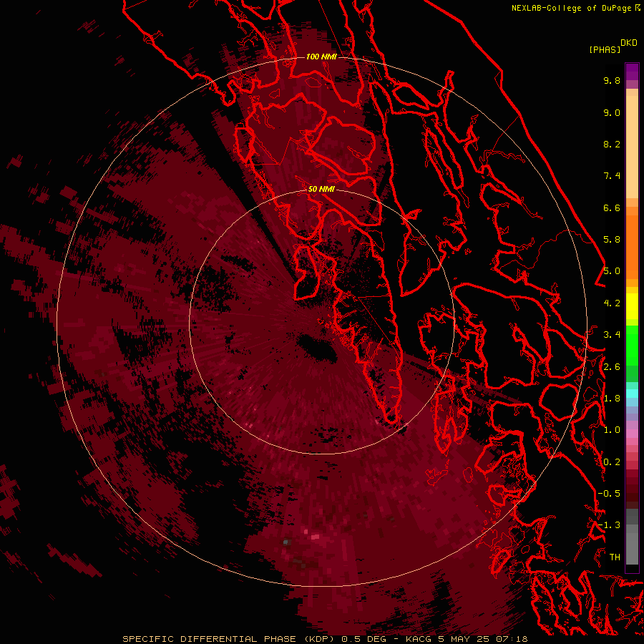Click the orange segment of the colorbar
644x644 pixels.
click(x=632, y=246)
